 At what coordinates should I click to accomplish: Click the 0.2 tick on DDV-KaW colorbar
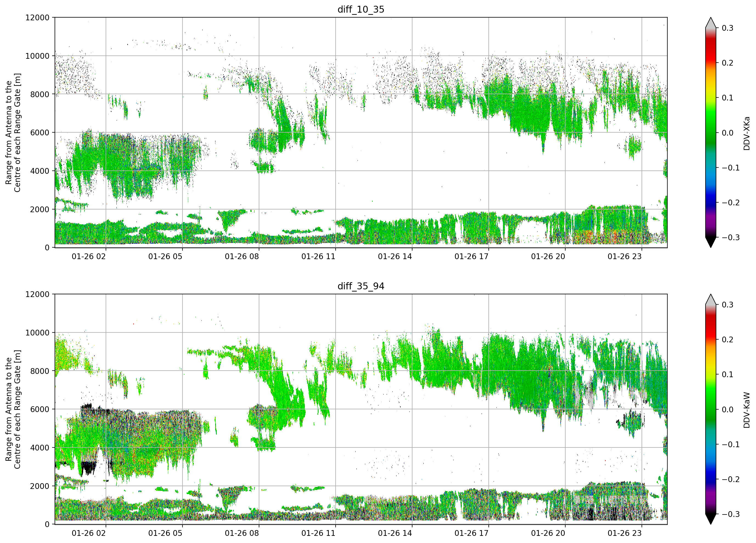(x=728, y=340)
